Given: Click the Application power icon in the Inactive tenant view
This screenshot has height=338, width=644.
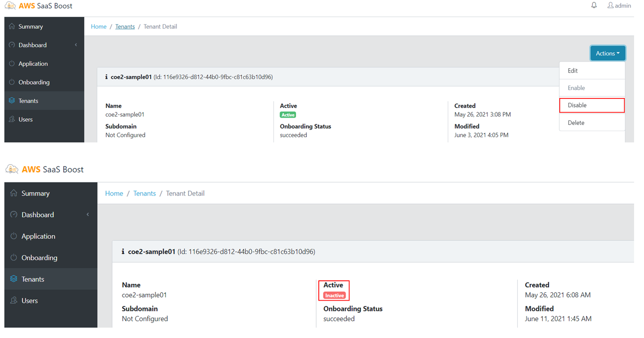Looking at the screenshot, I should pyautogui.click(x=14, y=237).
